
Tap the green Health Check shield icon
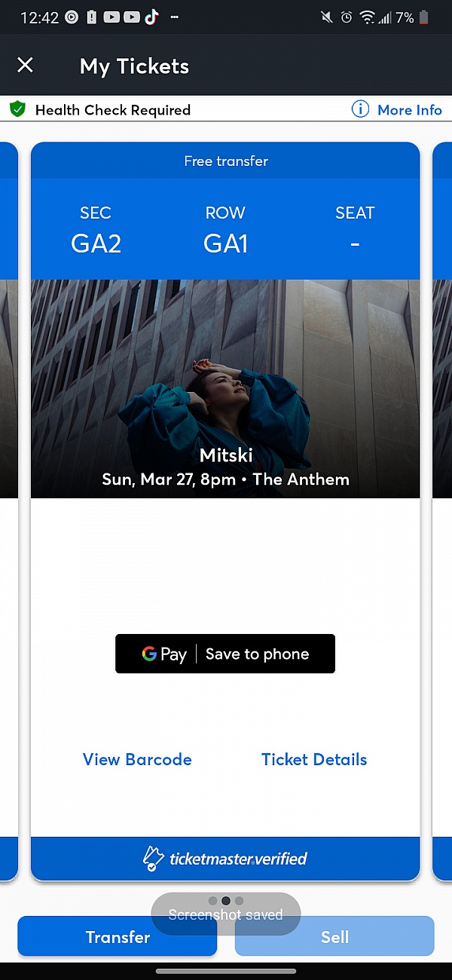click(17, 109)
